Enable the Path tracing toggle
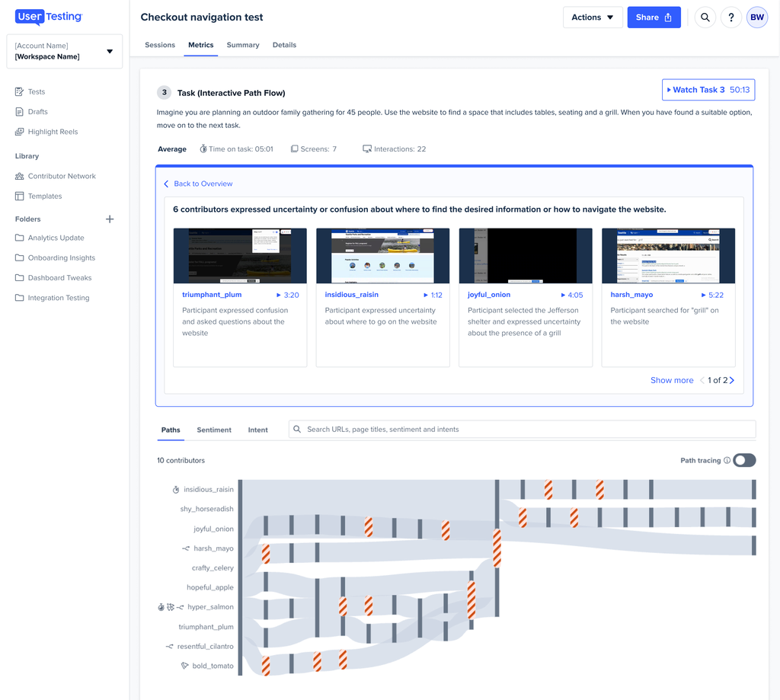The width and height of the screenshot is (780, 700). tap(744, 461)
